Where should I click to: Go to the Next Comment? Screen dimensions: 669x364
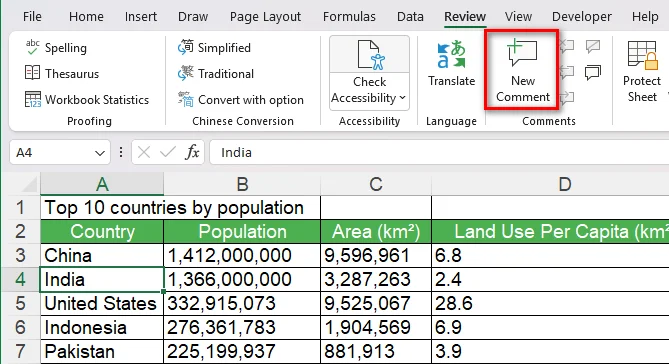[x=567, y=98]
